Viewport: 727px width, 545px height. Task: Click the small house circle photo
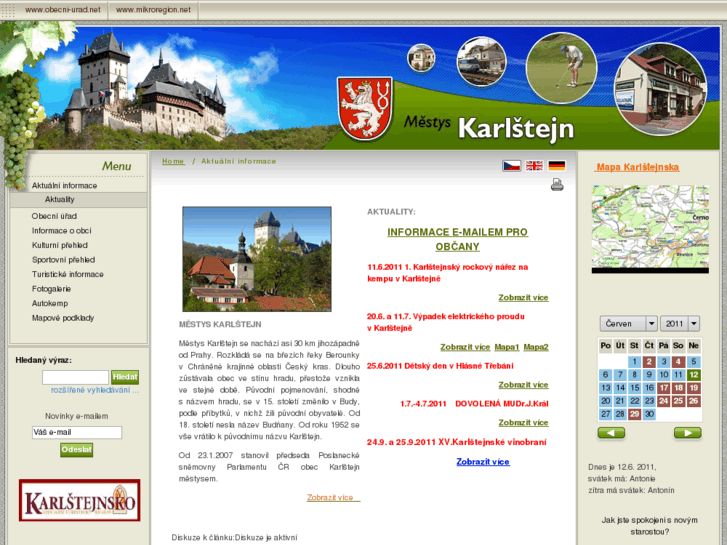pyautogui.click(x=421, y=58)
